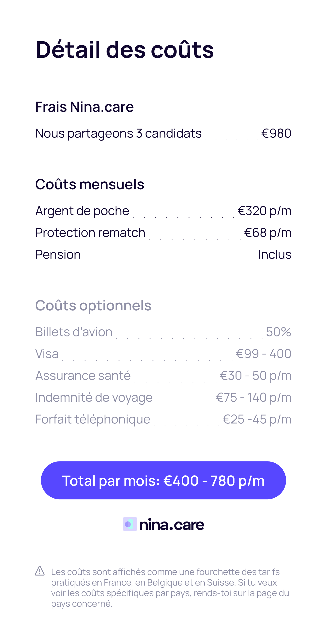Select the Protection rematch row label

click(x=90, y=232)
